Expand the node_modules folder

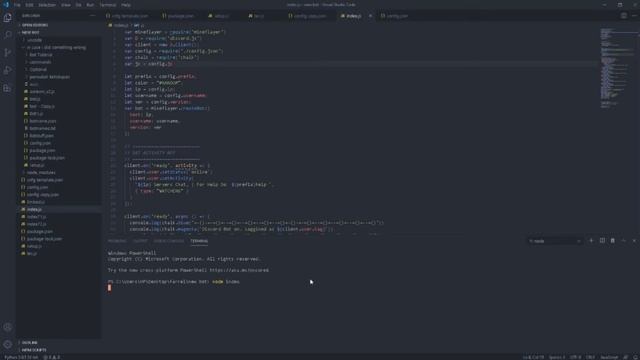click(x=59, y=172)
